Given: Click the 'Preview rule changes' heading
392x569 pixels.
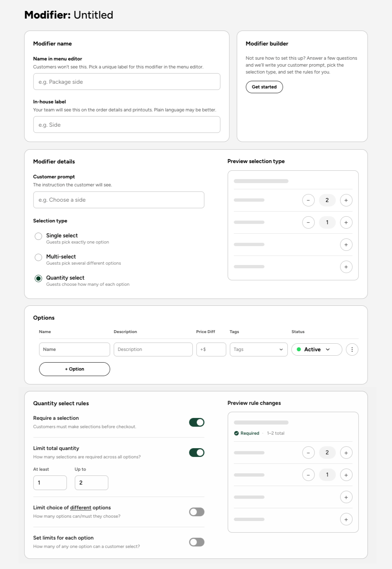Looking at the screenshot, I should point(254,403).
